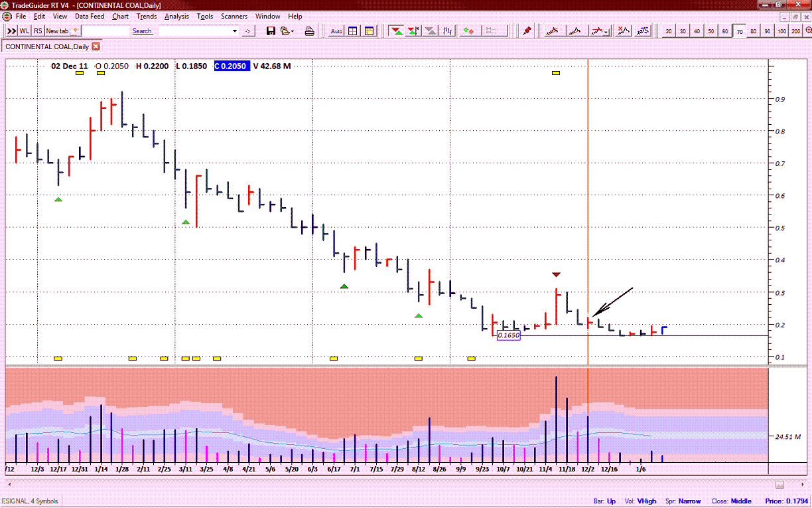Open the Tools menu
This screenshot has height=508, width=812.
[x=206, y=16]
